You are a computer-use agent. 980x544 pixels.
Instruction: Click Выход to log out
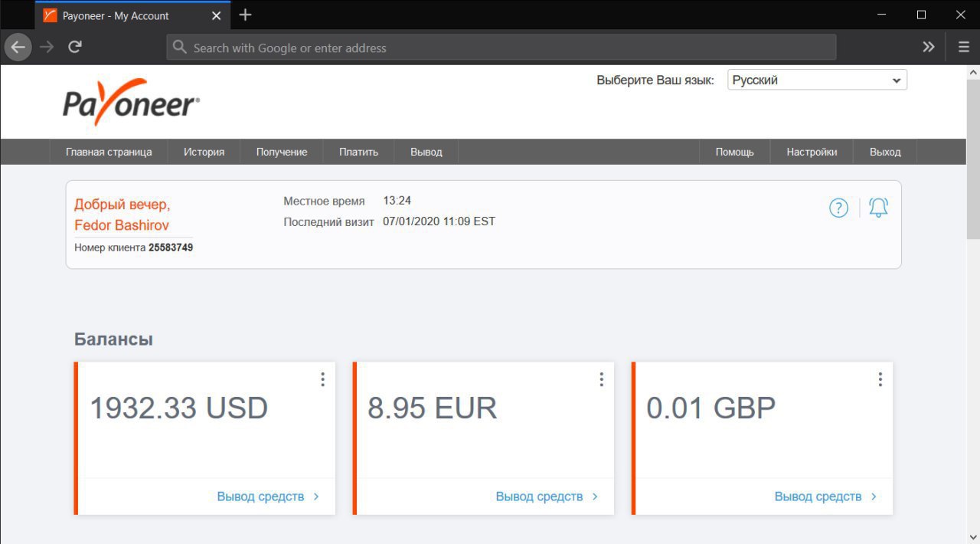tap(885, 152)
